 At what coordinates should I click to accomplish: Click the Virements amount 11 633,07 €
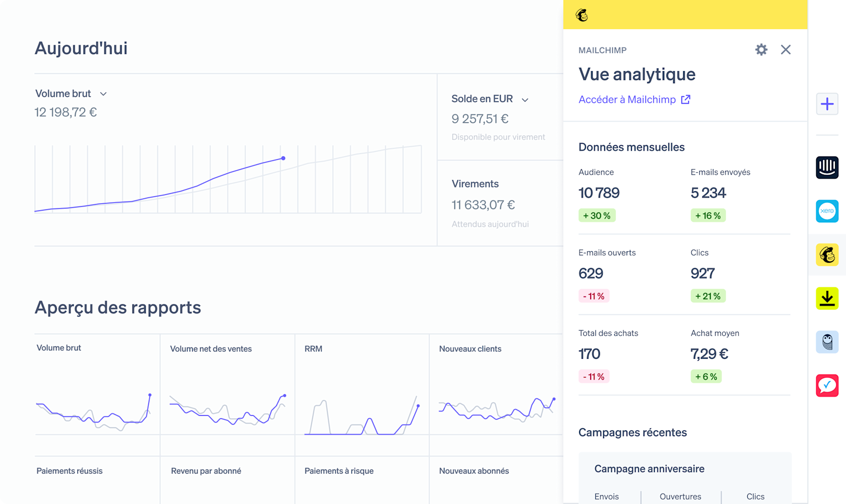tap(483, 205)
